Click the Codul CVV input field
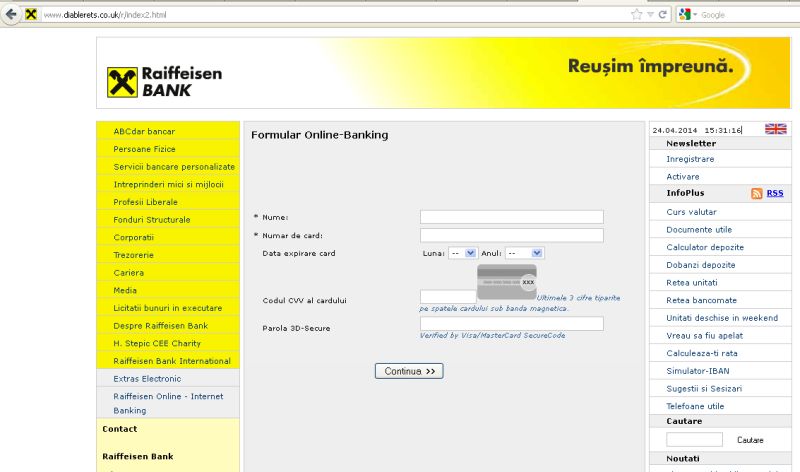This screenshot has width=800, height=472. click(448, 297)
